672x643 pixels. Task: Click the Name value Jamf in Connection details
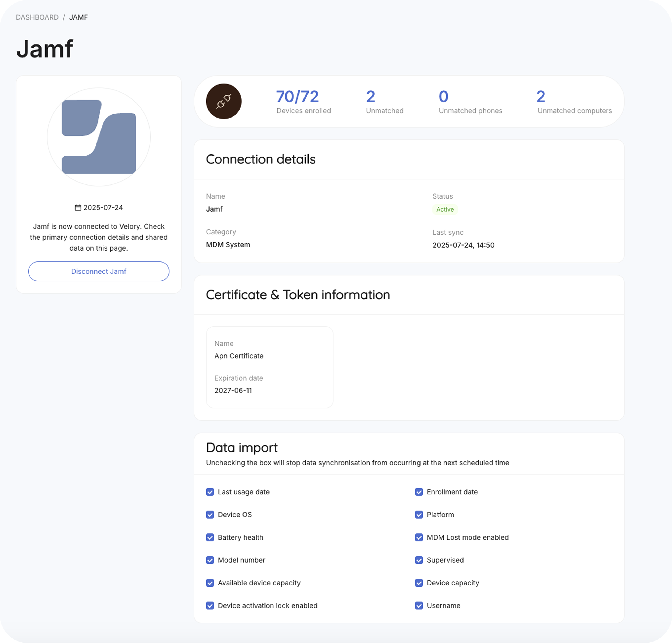coord(214,209)
